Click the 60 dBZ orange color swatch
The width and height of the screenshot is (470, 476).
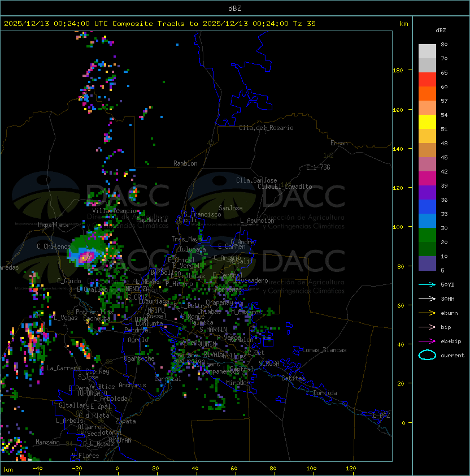[x=427, y=93]
